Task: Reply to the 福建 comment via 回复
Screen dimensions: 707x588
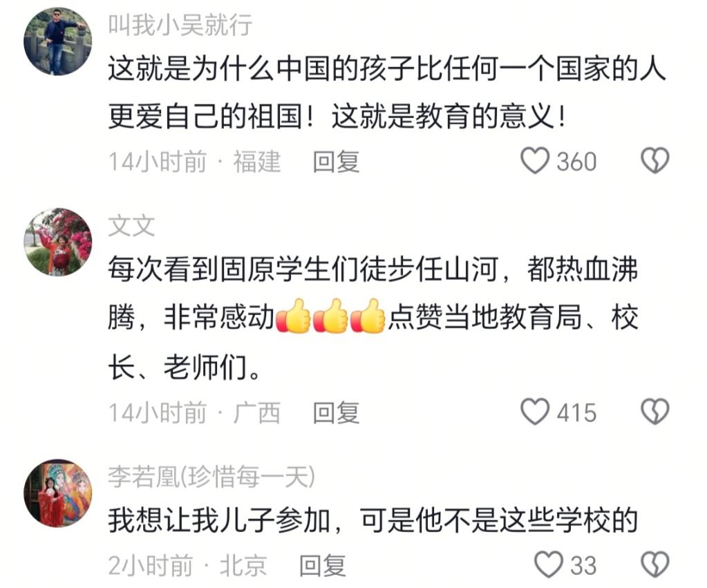Action: click(336, 162)
